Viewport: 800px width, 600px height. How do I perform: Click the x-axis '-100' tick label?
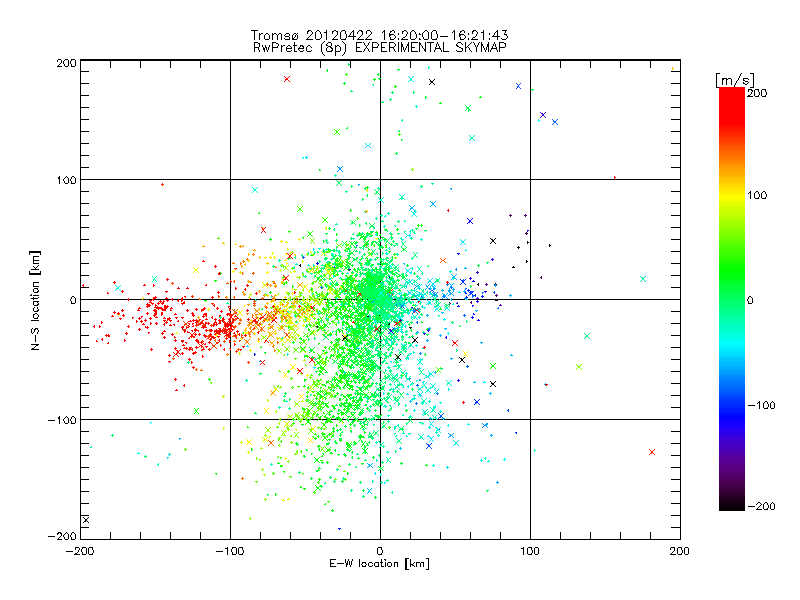pos(230,551)
